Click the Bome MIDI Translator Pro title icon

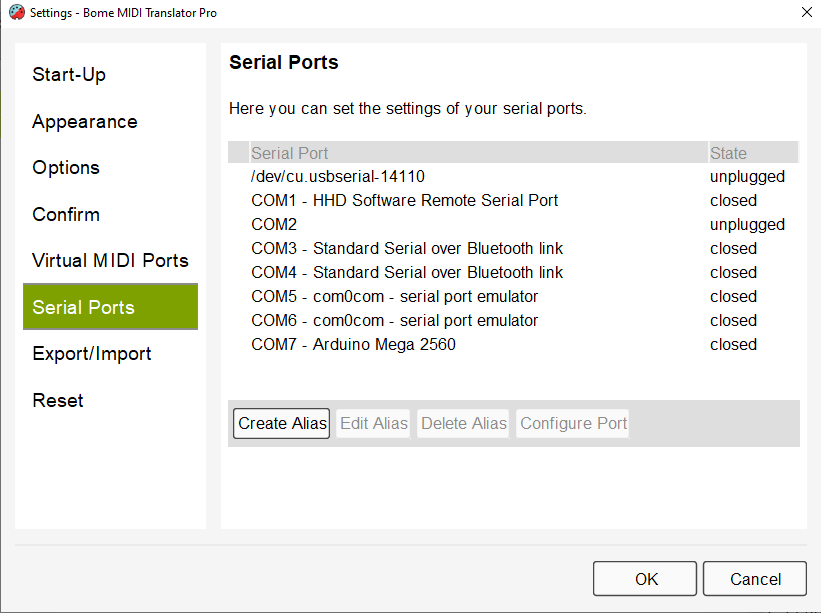pyautogui.click(x=17, y=12)
